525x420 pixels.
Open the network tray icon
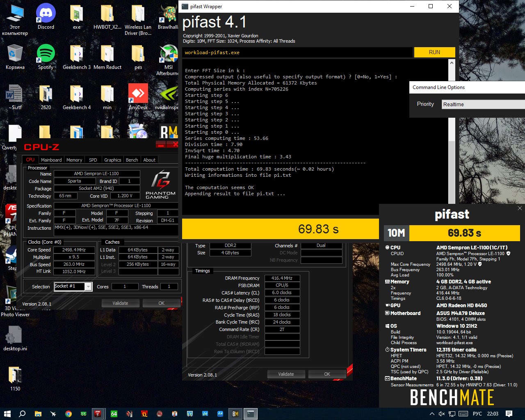[x=452, y=414]
